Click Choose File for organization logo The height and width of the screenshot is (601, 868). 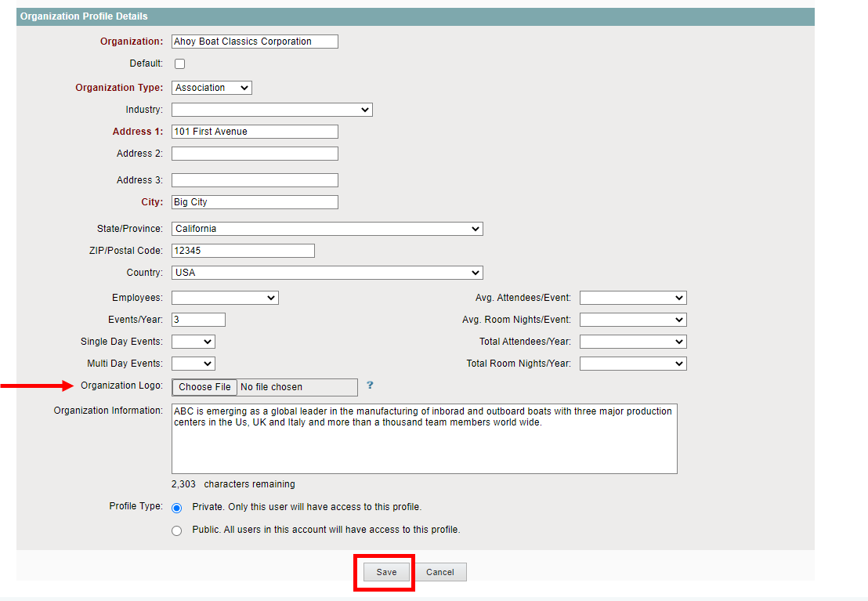coord(204,387)
